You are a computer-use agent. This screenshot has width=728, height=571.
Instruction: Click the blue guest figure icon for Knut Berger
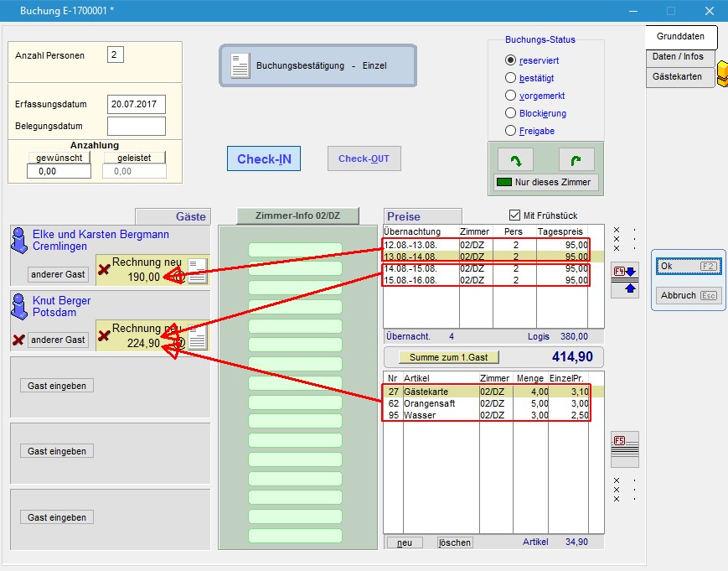pyautogui.click(x=19, y=305)
